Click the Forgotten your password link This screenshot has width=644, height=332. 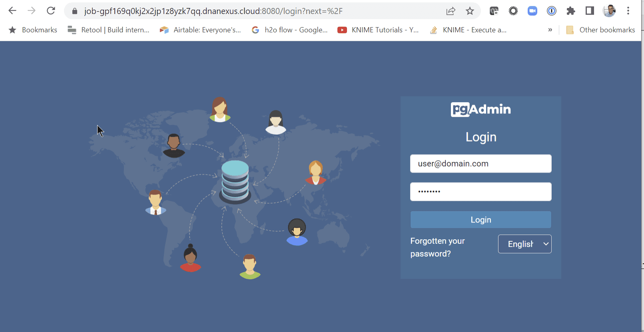(437, 247)
